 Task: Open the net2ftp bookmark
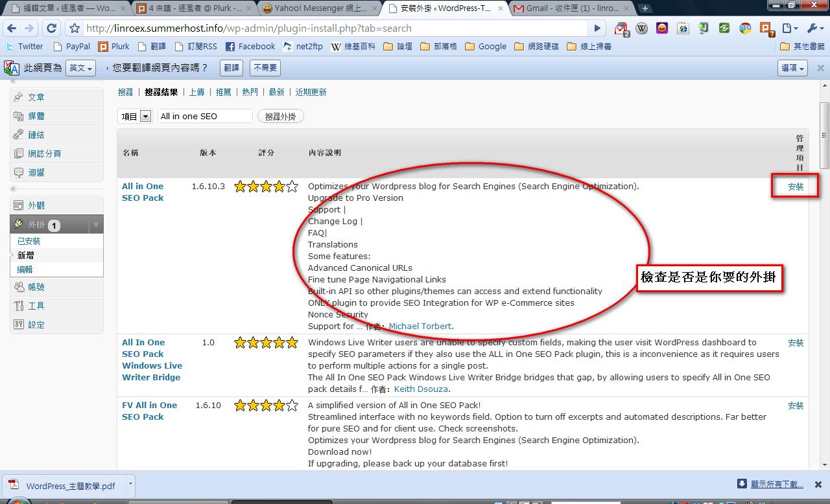coord(303,47)
